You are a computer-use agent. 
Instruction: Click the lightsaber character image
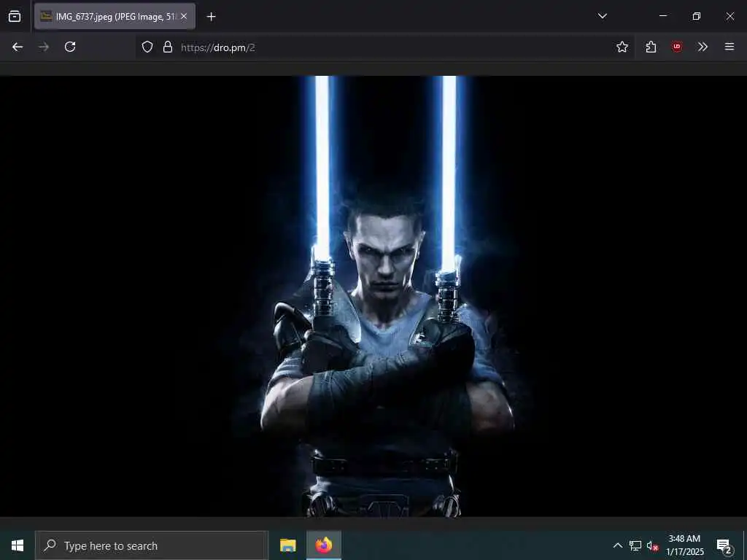(x=373, y=296)
